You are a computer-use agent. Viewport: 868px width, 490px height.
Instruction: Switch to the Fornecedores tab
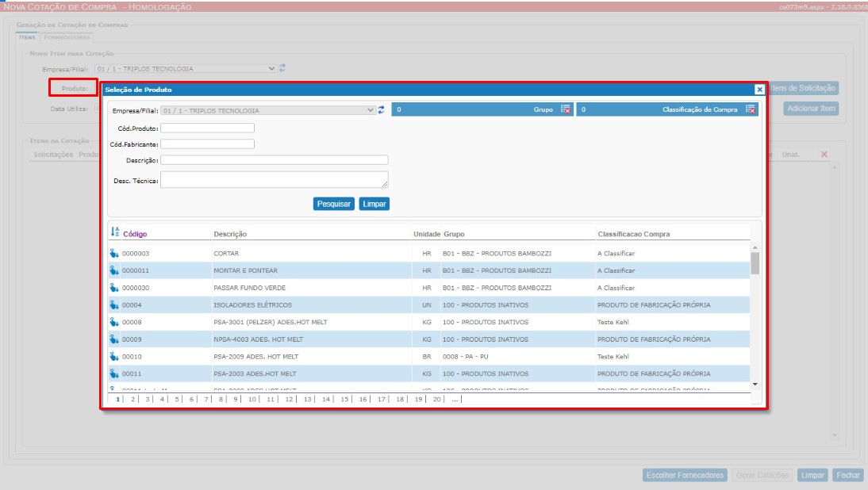pos(67,37)
